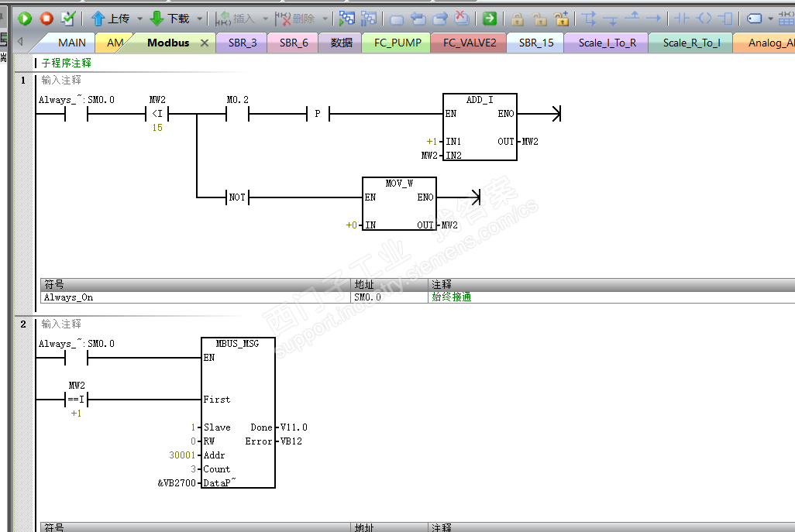Image resolution: width=795 pixels, height=532 pixels.
Task: Open the Delete (删除) dropdown arrow
Action: pyautogui.click(x=325, y=19)
